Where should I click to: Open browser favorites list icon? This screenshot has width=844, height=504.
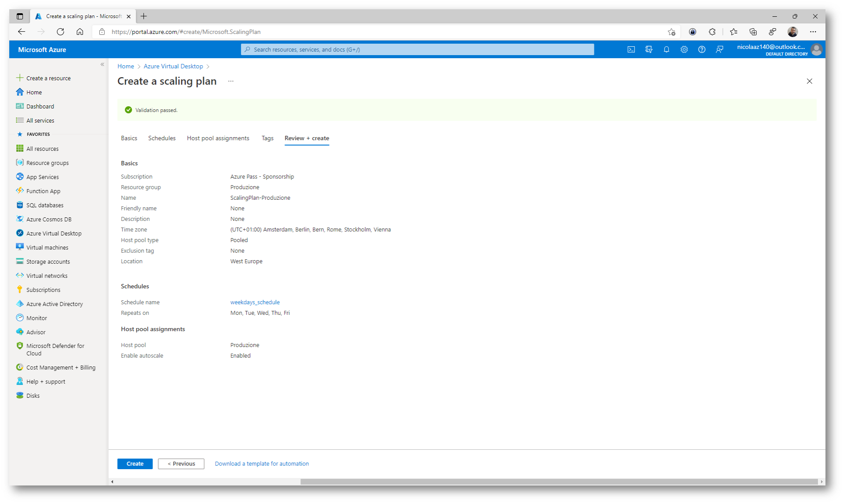733,32
